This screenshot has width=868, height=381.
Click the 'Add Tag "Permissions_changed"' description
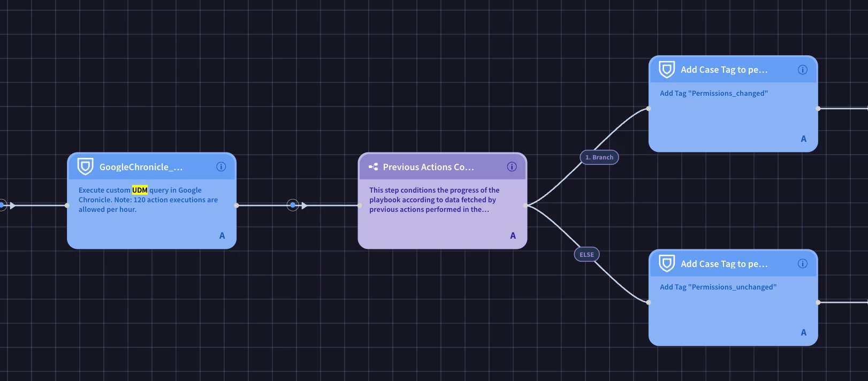[714, 93]
